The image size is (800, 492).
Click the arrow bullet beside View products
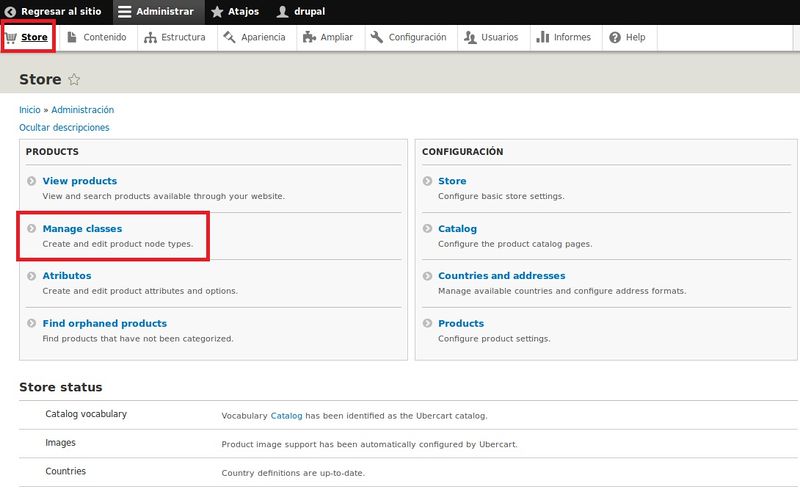[32, 181]
